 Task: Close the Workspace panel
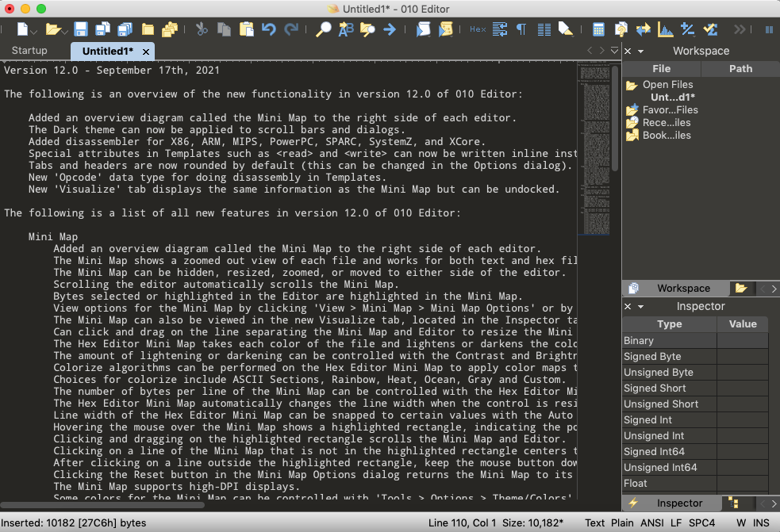point(628,52)
